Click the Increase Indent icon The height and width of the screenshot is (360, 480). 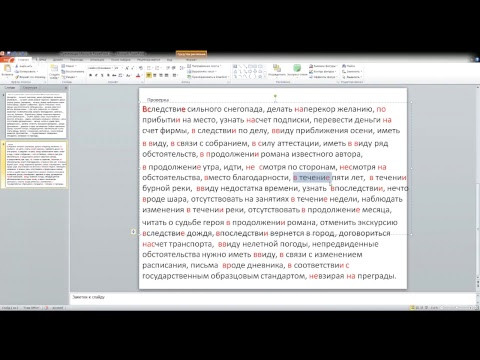[174, 68]
